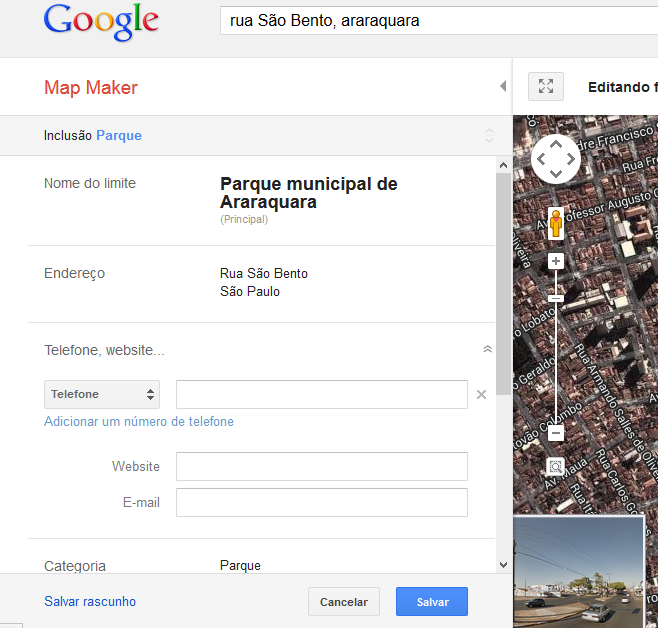
Task: Click Adicionar um número de telefone
Action: pyautogui.click(x=139, y=422)
